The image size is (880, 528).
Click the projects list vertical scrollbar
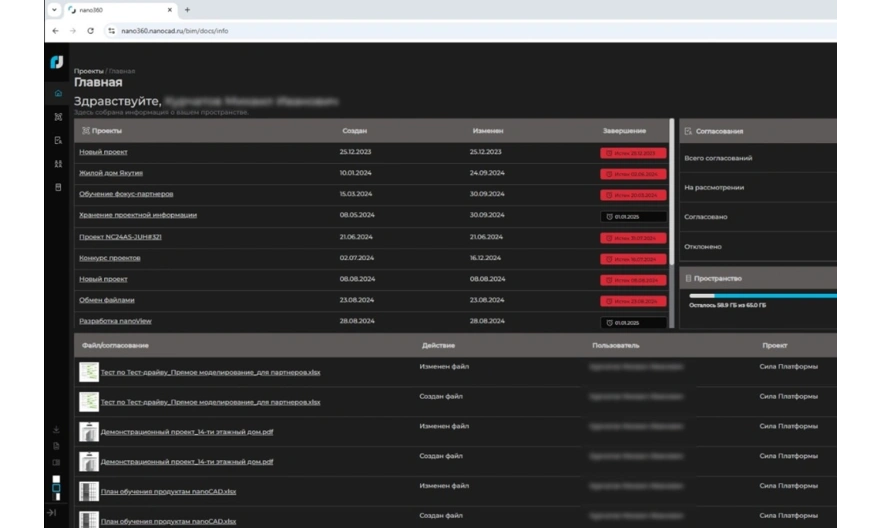coord(672,230)
